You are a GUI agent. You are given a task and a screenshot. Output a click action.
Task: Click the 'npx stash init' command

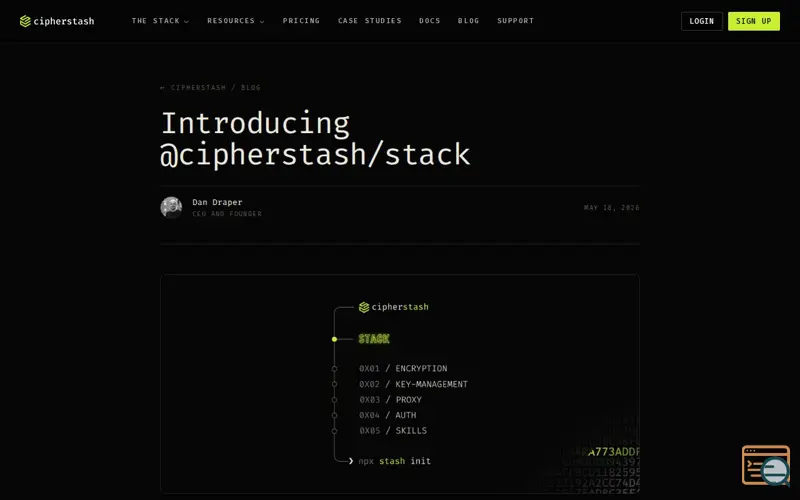(x=394, y=461)
